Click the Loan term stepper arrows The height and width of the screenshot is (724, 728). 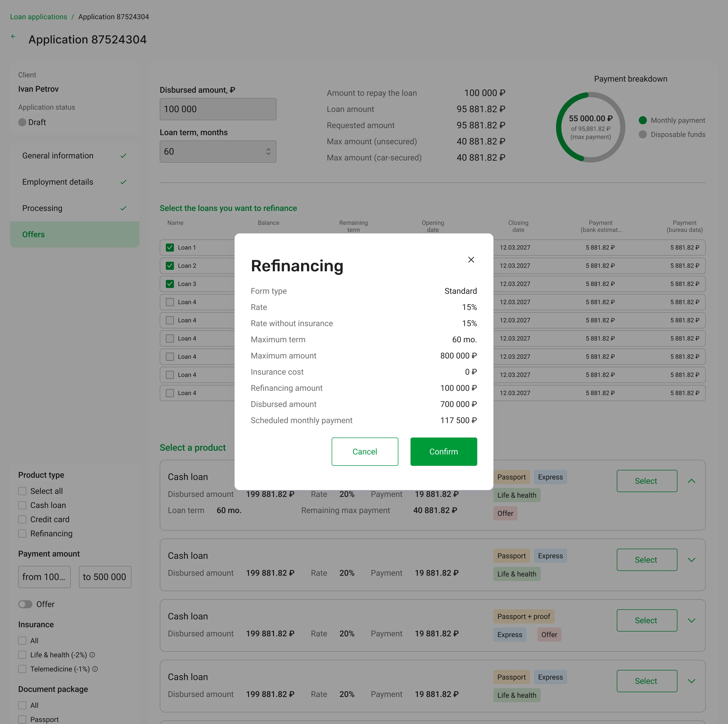tap(268, 151)
